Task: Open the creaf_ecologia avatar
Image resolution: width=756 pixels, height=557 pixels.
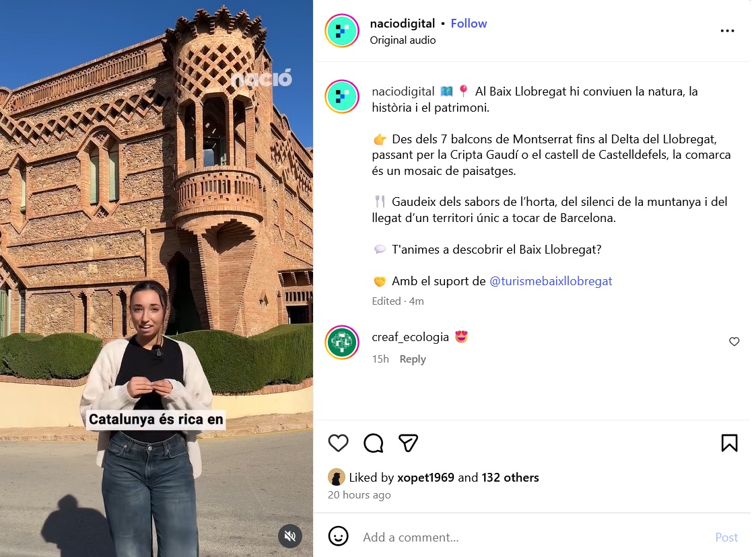Action: coord(342,342)
